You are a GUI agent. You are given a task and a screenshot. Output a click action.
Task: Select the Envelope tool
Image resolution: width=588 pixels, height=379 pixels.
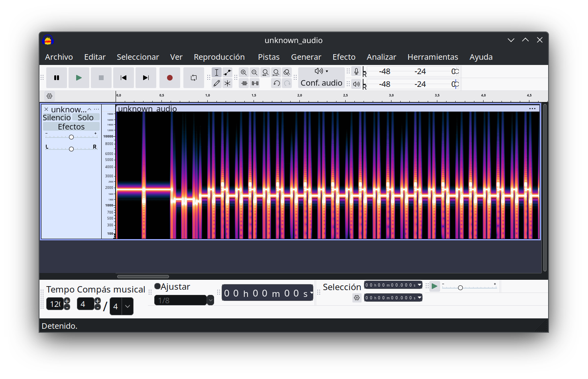(227, 72)
